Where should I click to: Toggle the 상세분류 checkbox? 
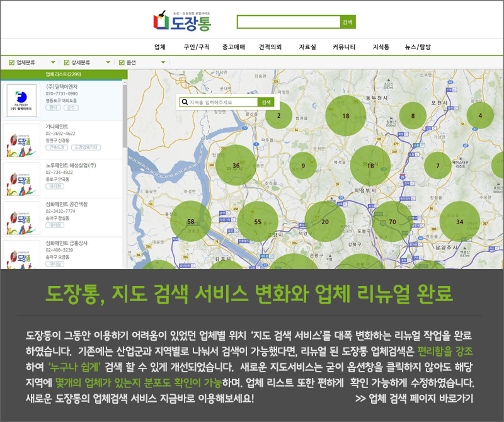coord(67,62)
